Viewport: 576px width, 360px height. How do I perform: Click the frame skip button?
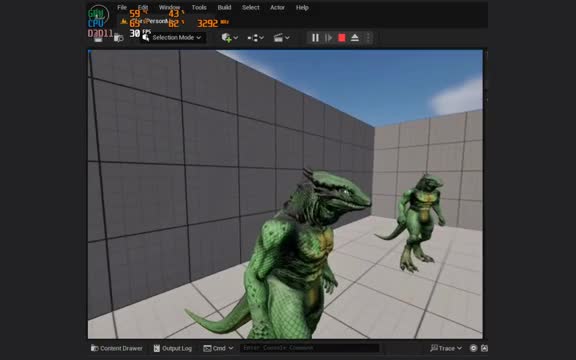pyautogui.click(x=329, y=37)
